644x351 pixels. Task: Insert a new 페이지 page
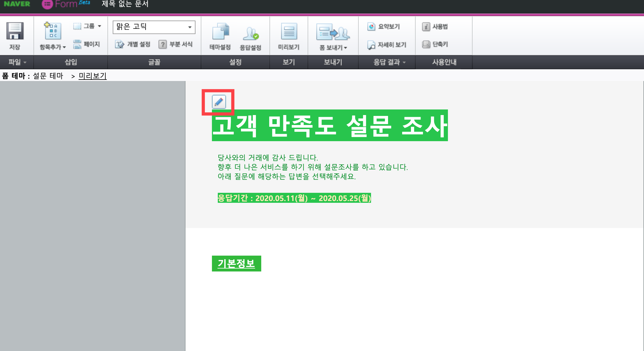pyautogui.click(x=87, y=44)
